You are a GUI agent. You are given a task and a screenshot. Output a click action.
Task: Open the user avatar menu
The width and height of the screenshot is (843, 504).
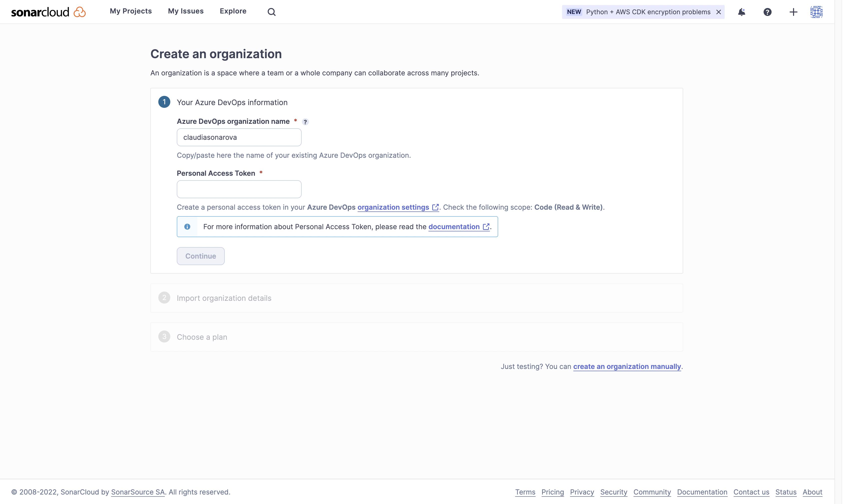pyautogui.click(x=816, y=12)
